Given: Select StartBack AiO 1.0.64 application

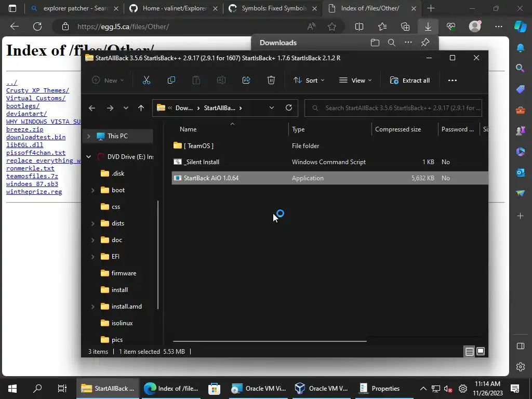Looking at the screenshot, I should coord(330,178).
